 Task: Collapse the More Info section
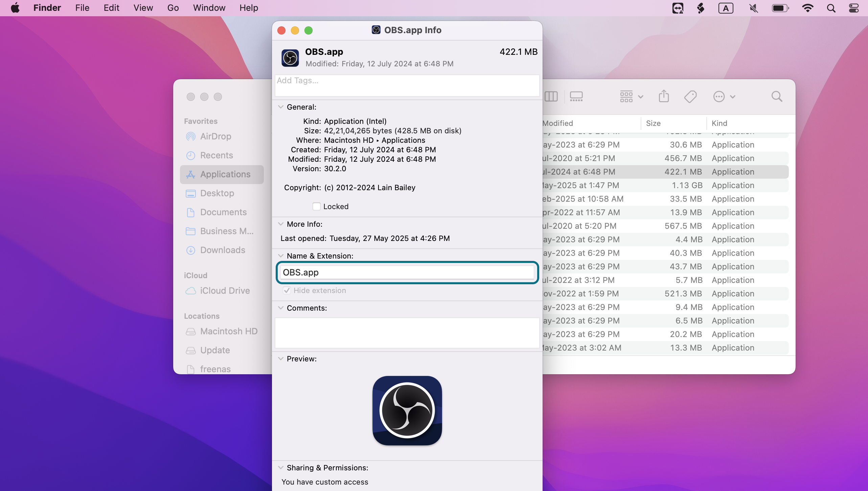tap(281, 224)
